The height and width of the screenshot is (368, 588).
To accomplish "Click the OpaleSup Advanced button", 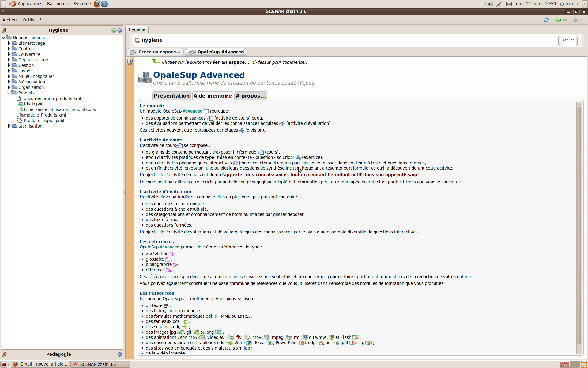I will [x=216, y=52].
